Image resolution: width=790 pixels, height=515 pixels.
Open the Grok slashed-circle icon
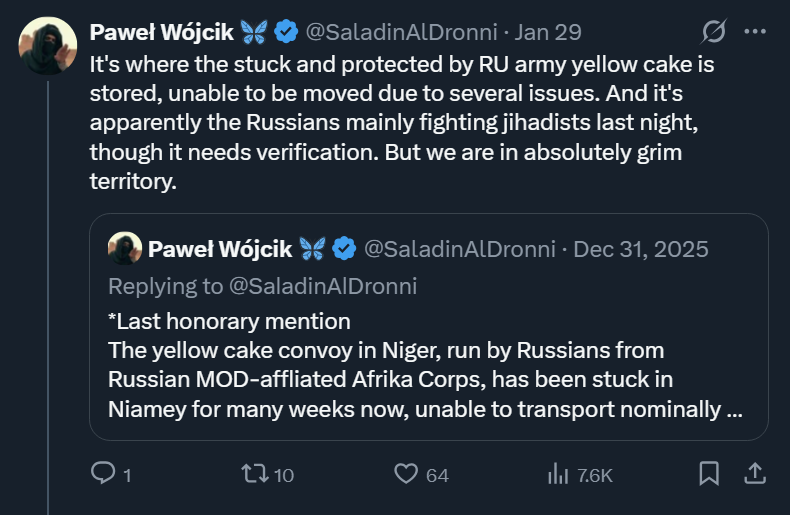[x=713, y=32]
